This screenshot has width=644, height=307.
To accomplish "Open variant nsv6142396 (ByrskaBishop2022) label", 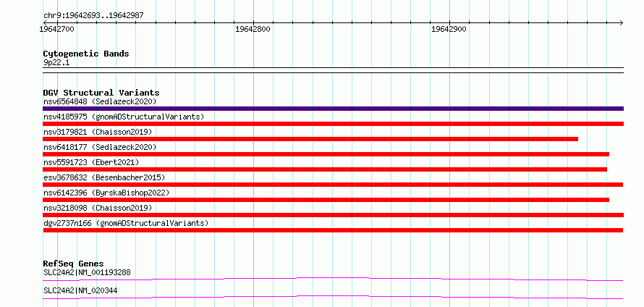I will pos(106,193).
